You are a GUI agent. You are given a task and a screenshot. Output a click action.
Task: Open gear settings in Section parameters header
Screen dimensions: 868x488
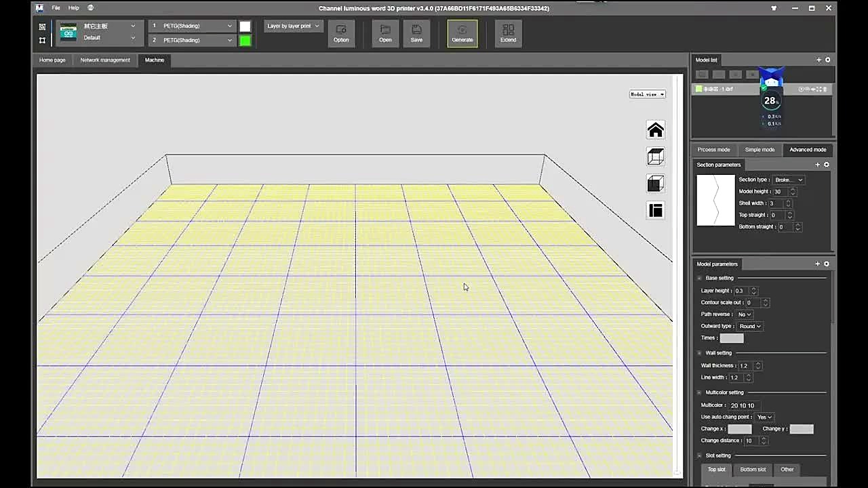pyautogui.click(x=826, y=165)
